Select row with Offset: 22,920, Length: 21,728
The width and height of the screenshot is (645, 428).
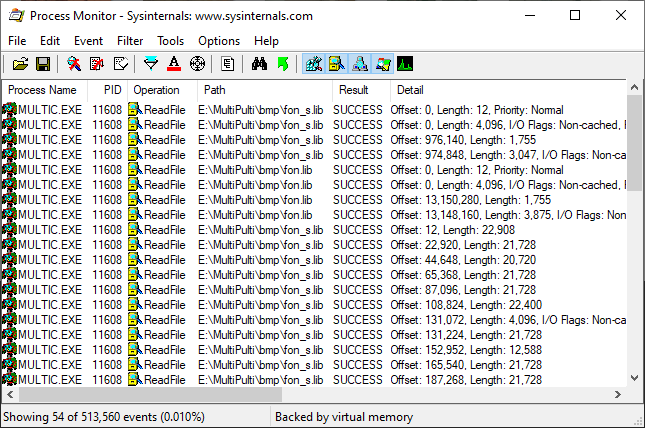314,245
